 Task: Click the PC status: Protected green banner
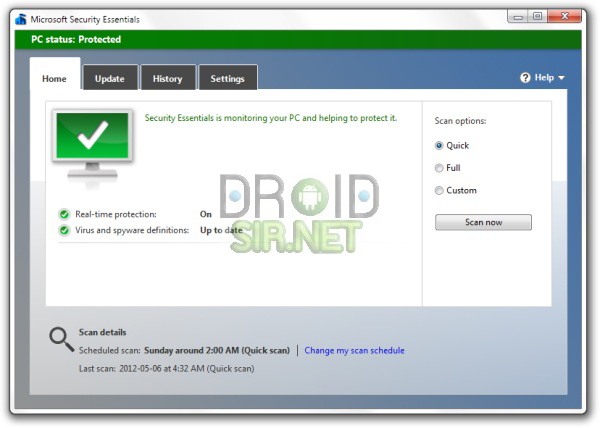coord(298,39)
